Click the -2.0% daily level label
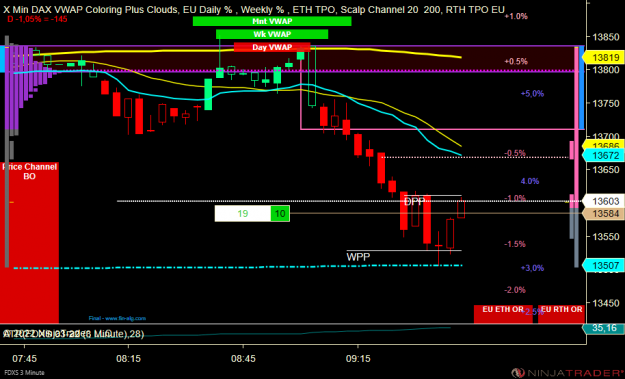Screen dimensions: 625x379 (515, 290)
